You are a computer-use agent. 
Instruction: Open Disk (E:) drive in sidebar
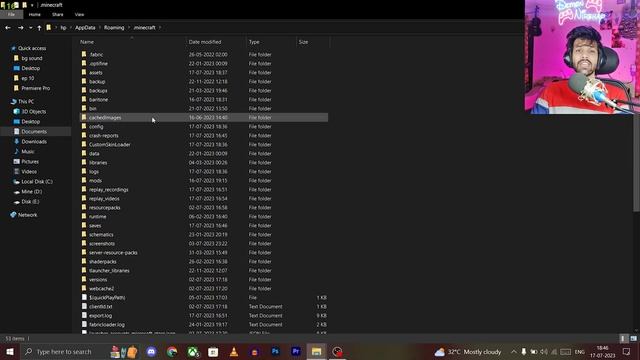point(30,202)
